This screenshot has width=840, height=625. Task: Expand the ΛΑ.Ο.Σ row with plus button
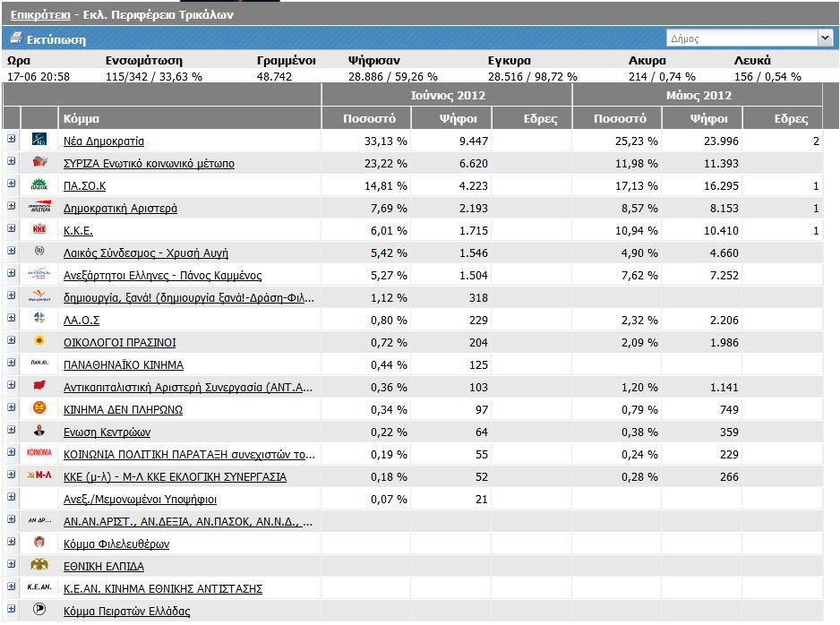(x=12, y=318)
